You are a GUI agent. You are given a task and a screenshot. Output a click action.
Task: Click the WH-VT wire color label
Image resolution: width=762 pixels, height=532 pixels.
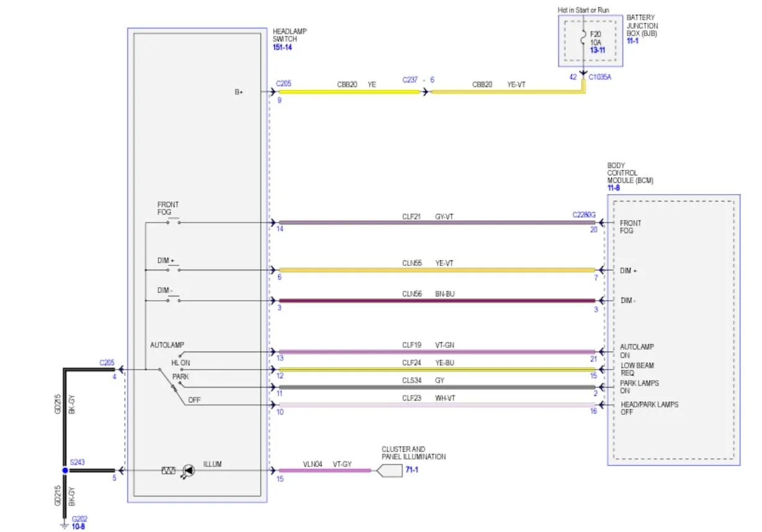click(x=445, y=398)
